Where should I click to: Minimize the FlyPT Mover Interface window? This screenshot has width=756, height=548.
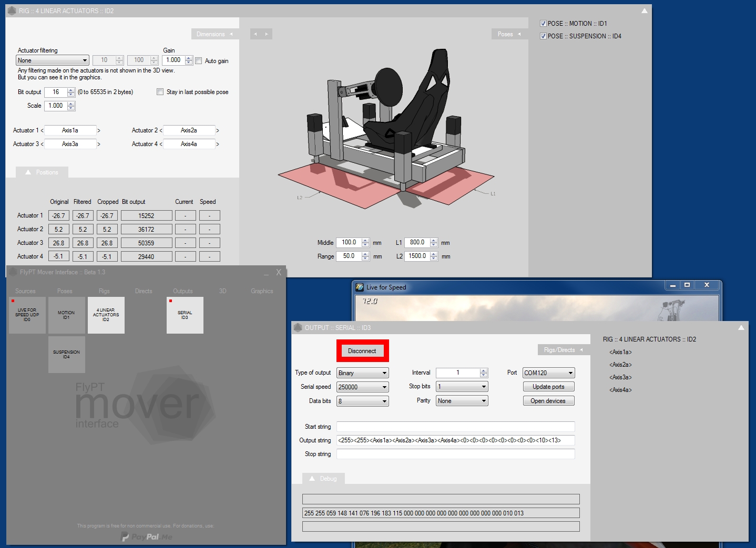click(266, 273)
